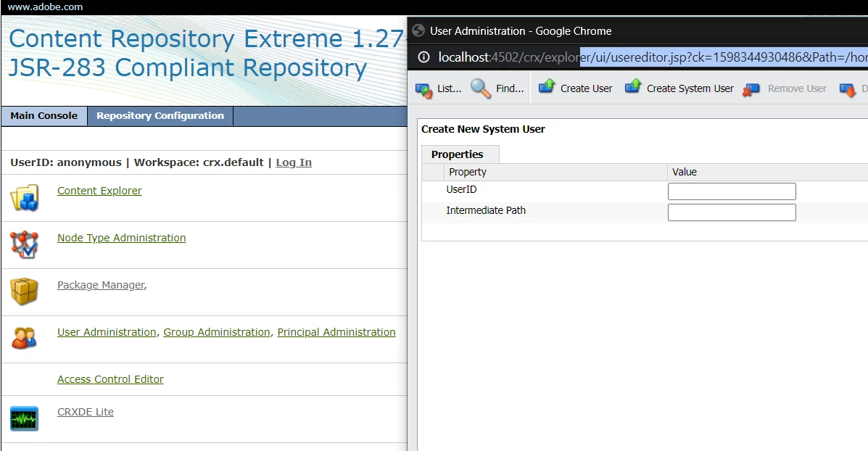Click the User Administration people icon
The height and width of the screenshot is (451, 868).
(25, 338)
